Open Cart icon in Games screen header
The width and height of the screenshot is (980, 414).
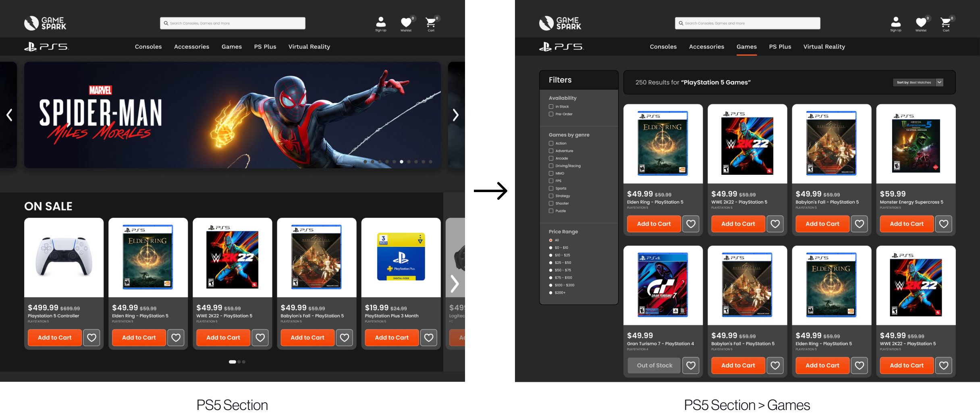[946, 24]
